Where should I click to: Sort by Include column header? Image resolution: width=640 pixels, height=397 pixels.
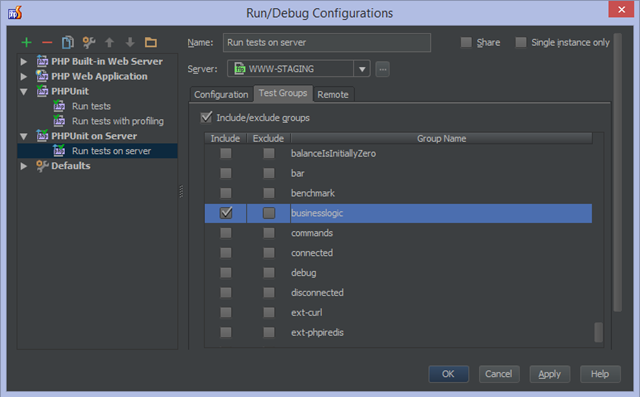coord(225,138)
